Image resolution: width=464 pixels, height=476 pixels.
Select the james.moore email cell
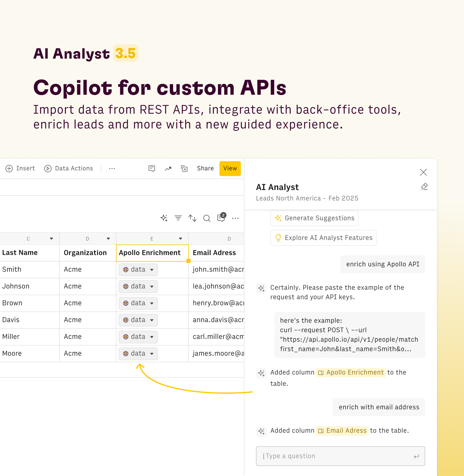coord(216,354)
